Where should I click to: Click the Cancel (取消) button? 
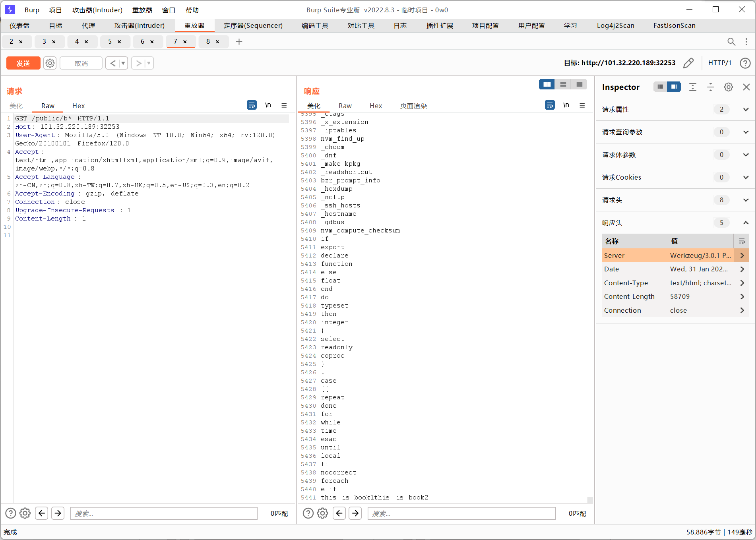point(81,63)
